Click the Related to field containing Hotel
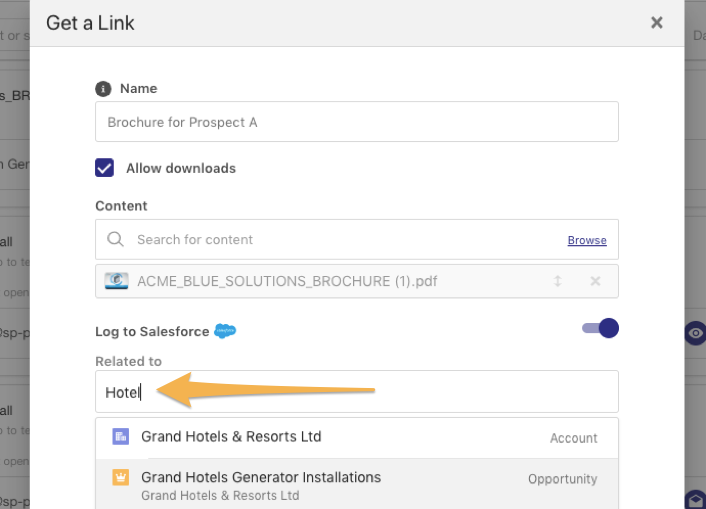This screenshot has width=706, height=509. [x=357, y=391]
